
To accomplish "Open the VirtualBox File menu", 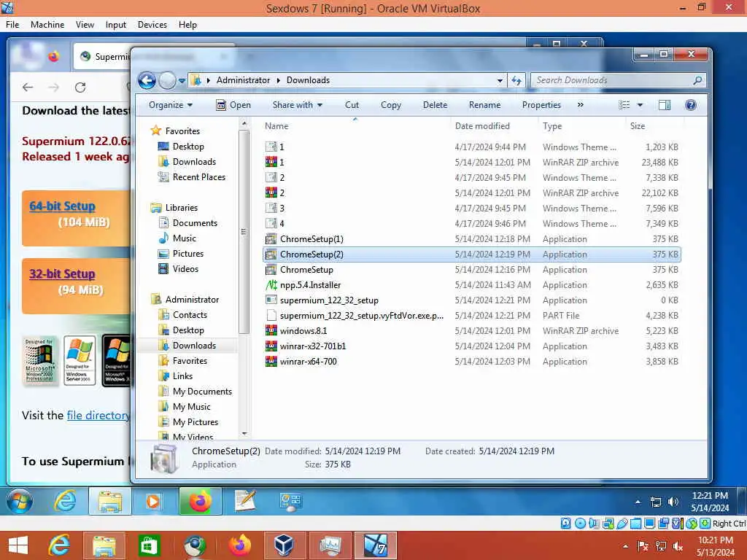I will 12,25.
